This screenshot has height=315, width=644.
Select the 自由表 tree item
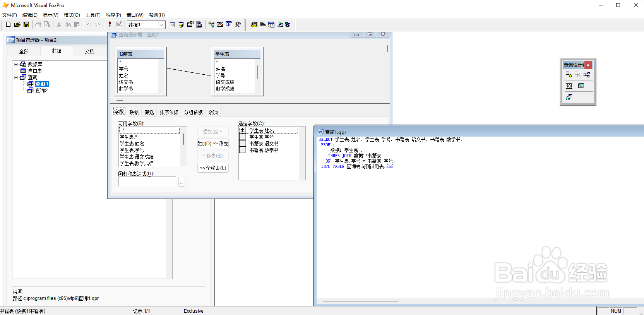35,71
